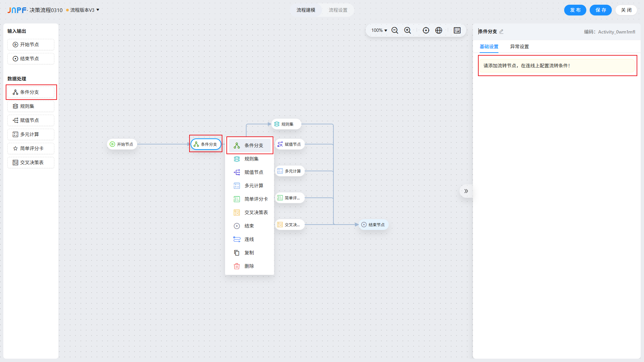Click the zoom in magnifier icon
644x362 pixels.
[x=408, y=31]
